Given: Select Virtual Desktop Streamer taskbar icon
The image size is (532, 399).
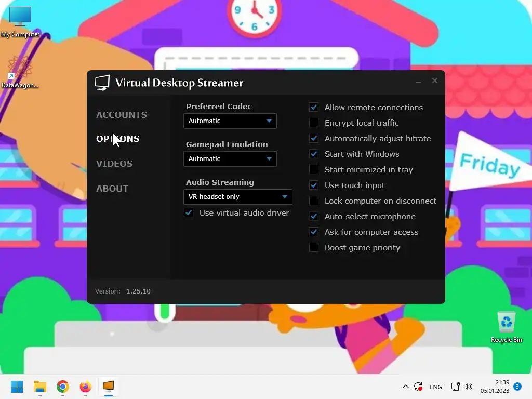Looking at the screenshot, I should click(x=108, y=387).
